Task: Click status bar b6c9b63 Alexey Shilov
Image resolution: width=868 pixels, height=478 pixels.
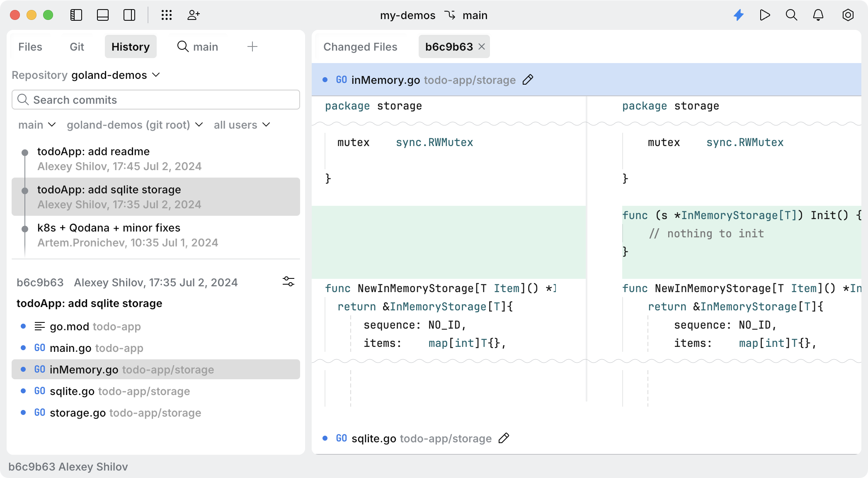Action: [68, 467]
